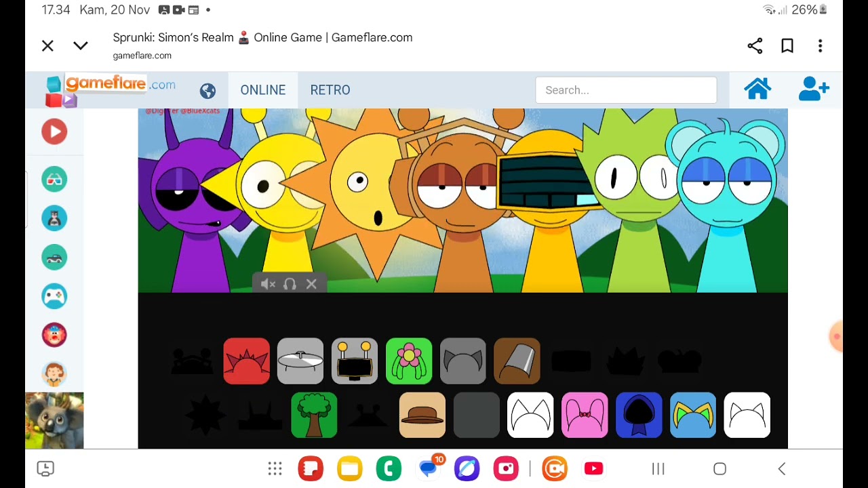Click the screenshot toolbar icon at bottom-left
The width and height of the screenshot is (868, 488).
45,468
